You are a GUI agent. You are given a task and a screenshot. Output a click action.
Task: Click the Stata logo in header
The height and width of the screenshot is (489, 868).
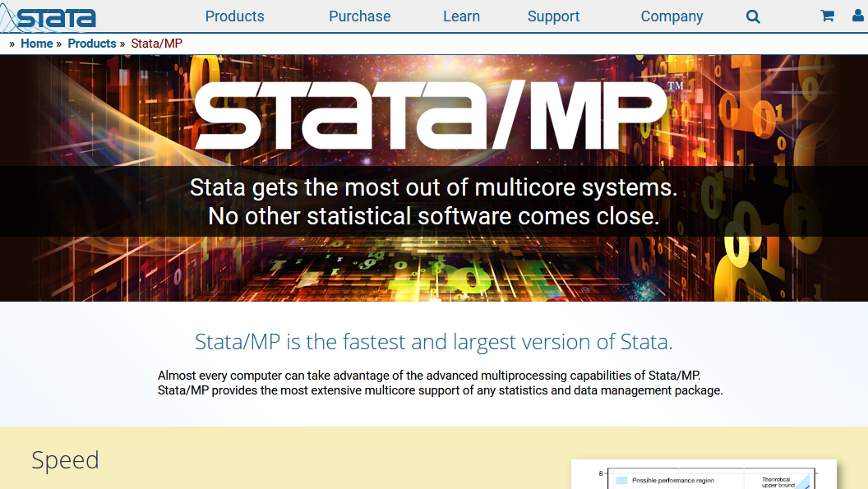coord(48,16)
